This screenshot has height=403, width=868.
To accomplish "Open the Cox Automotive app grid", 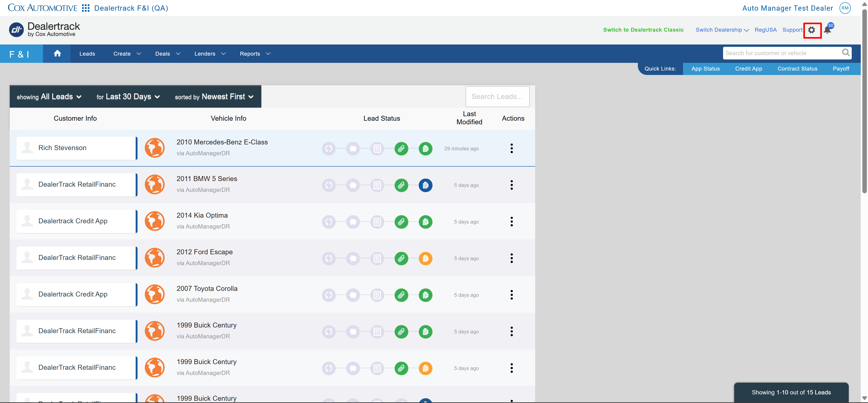I will pyautogui.click(x=86, y=8).
